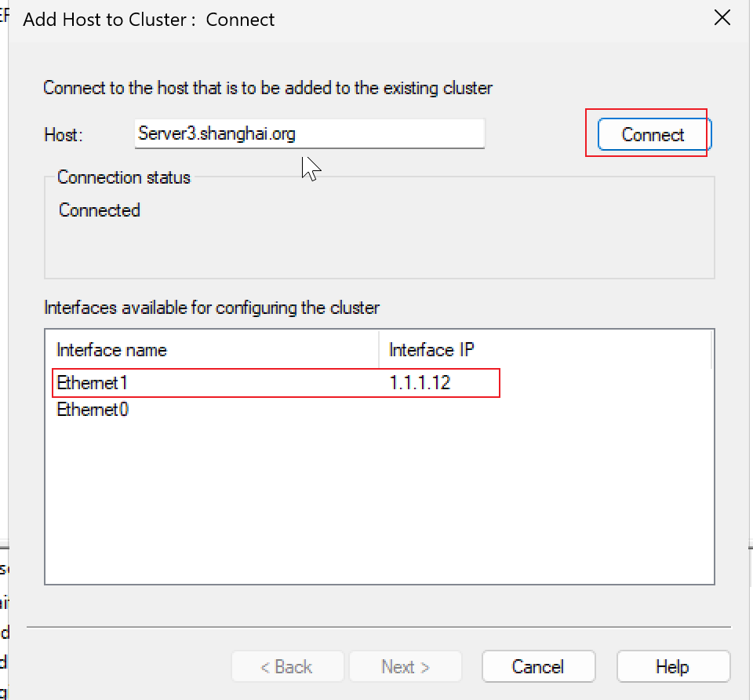Click the Connect button
The width and height of the screenshot is (753, 700).
pyautogui.click(x=654, y=134)
